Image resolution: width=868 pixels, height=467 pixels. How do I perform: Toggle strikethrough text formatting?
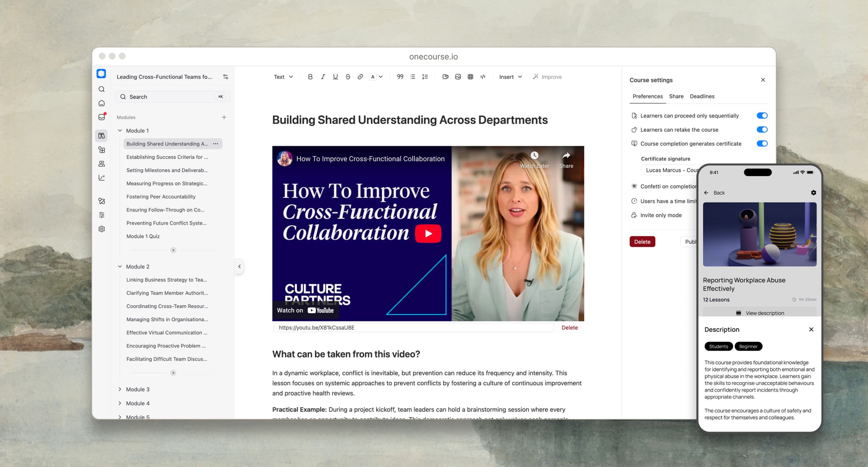(x=348, y=77)
